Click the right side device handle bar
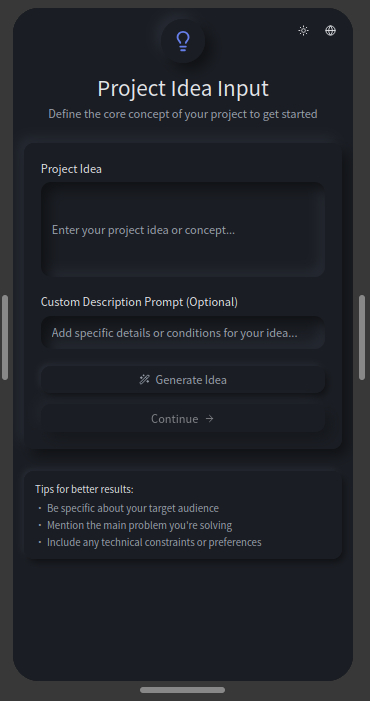Image resolution: width=370 pixels, height=701 pixels. click(x=362, y=338)
